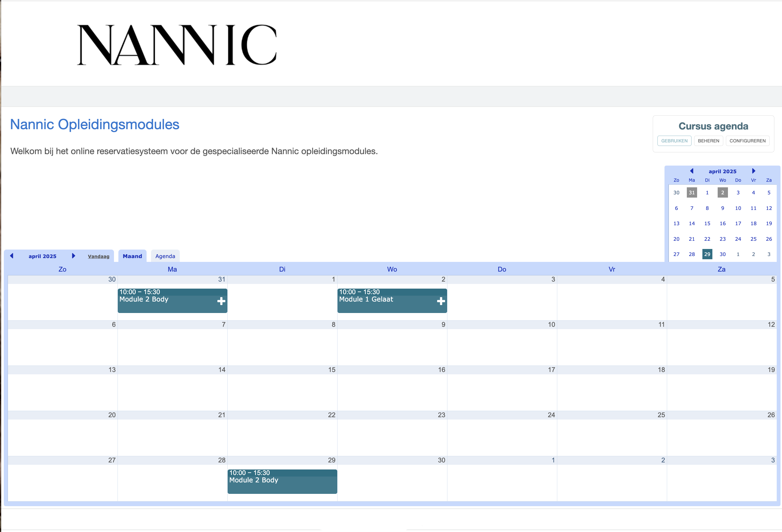The image size is (782, 532).
Task: Select 10 in the mini calendar
Action: [x=738, y=208]
